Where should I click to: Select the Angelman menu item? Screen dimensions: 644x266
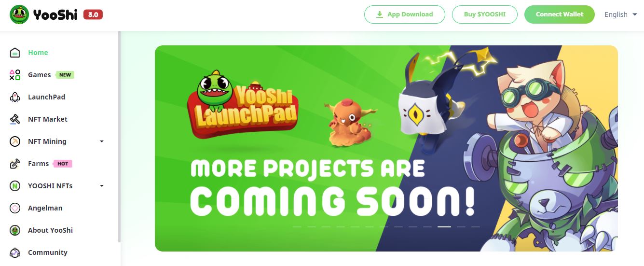click(45, 208)
